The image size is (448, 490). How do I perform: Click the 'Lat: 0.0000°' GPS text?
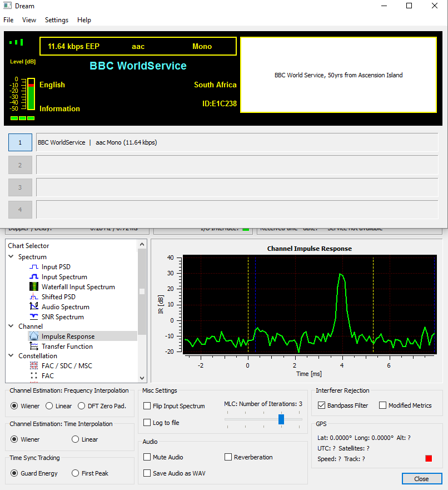click(x=335, y=438)
